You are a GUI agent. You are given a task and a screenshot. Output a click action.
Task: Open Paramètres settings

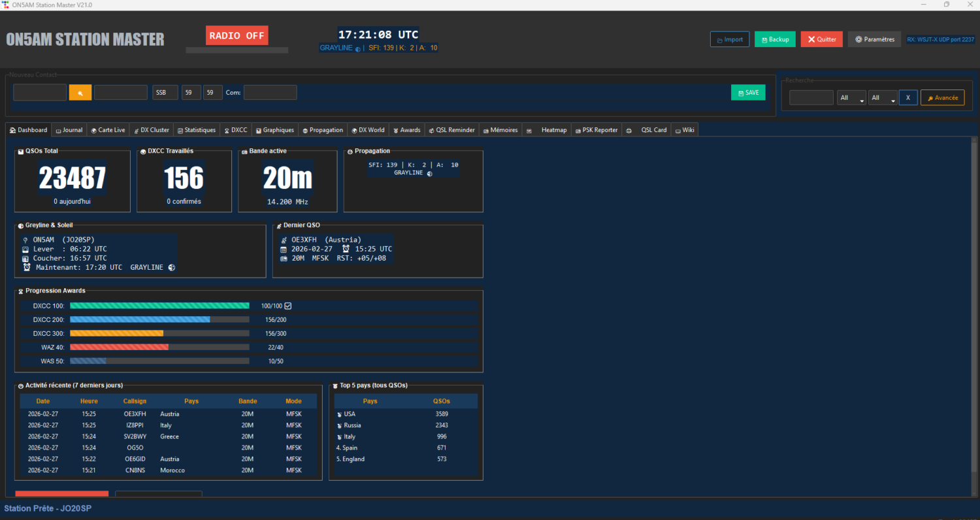875,39
